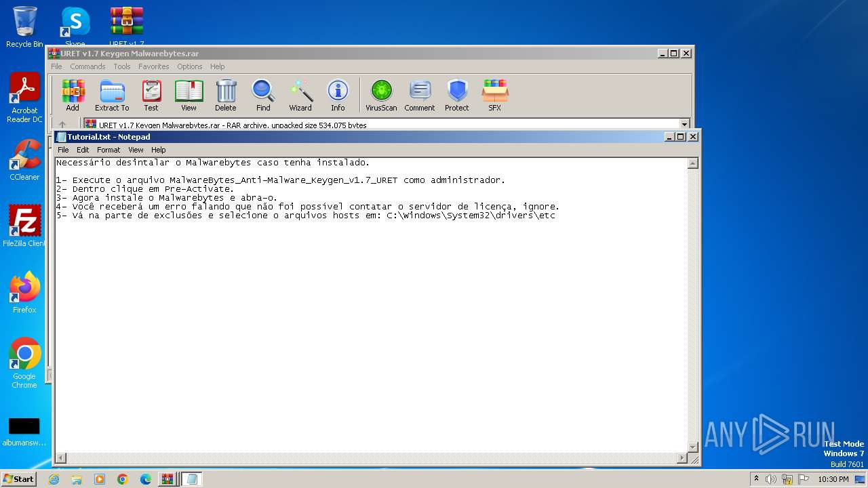Click Notepad horizontal scrollbar left arrow
This screenshot has height=488, width=868.
pyautogui.click(x=60, y=458)
